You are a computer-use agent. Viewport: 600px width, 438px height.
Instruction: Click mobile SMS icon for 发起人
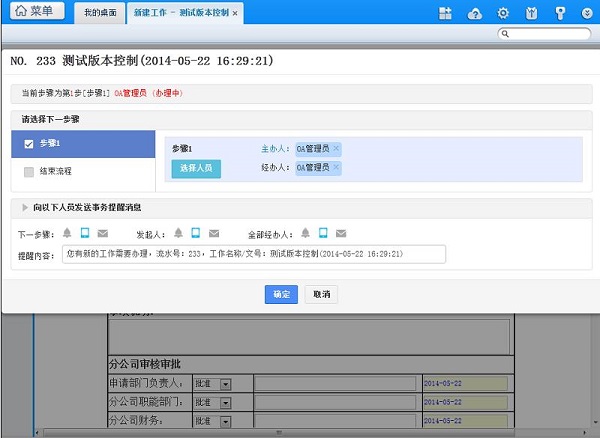point(196,234)
